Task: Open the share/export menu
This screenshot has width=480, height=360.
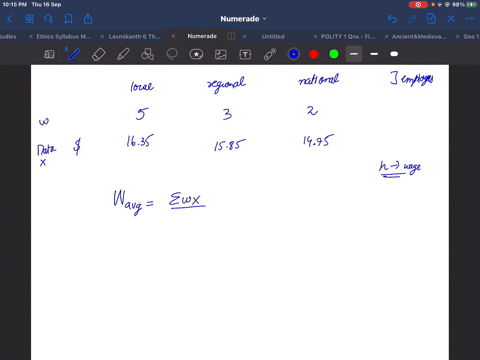Action: point(88,19)
